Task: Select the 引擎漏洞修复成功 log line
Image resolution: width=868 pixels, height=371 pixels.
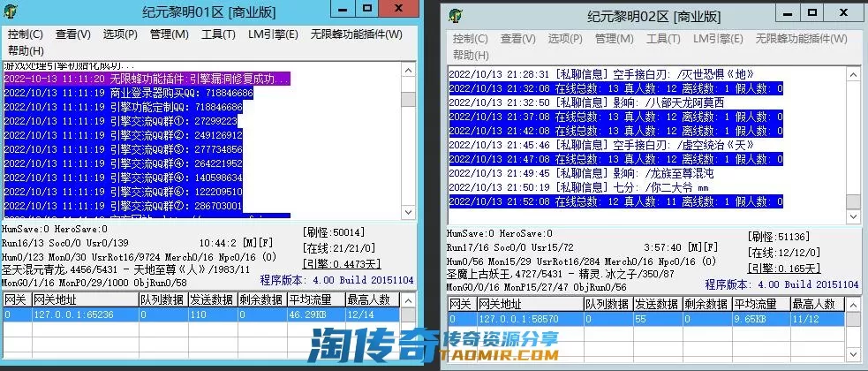Action: coord(147,79)
